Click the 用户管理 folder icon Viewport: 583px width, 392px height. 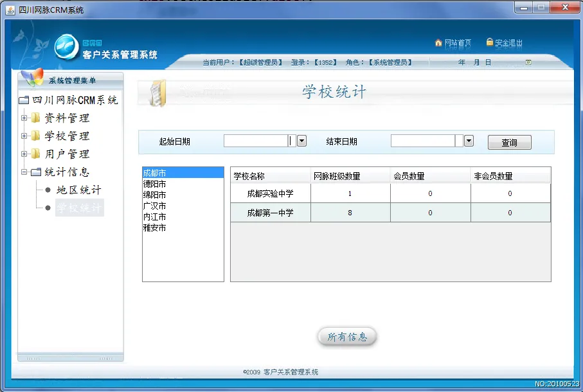coord(35,154)
